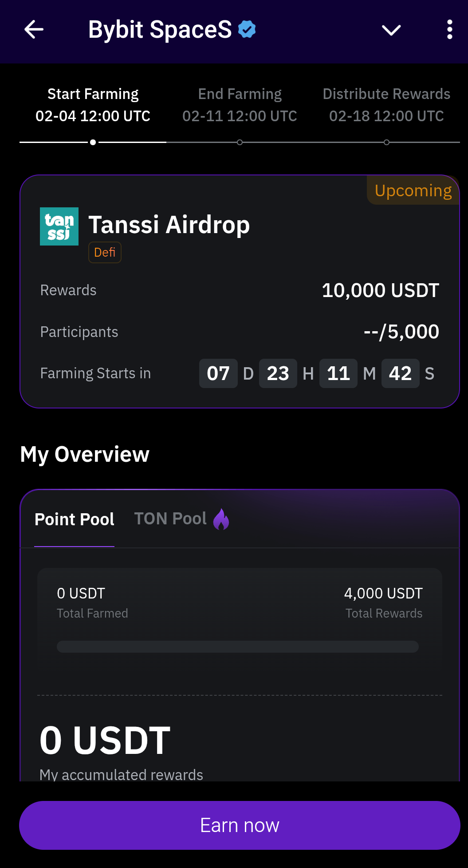Viewport: 468px width, 868px height.
Task: Tap the Tanssi logo icon
Action: pyautogui.click(x=59, y=226)
